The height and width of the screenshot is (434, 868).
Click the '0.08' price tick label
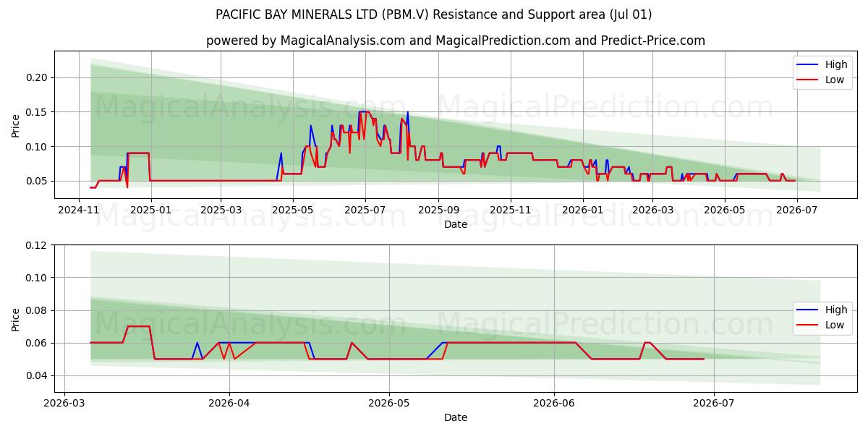[x=38, y=310]
